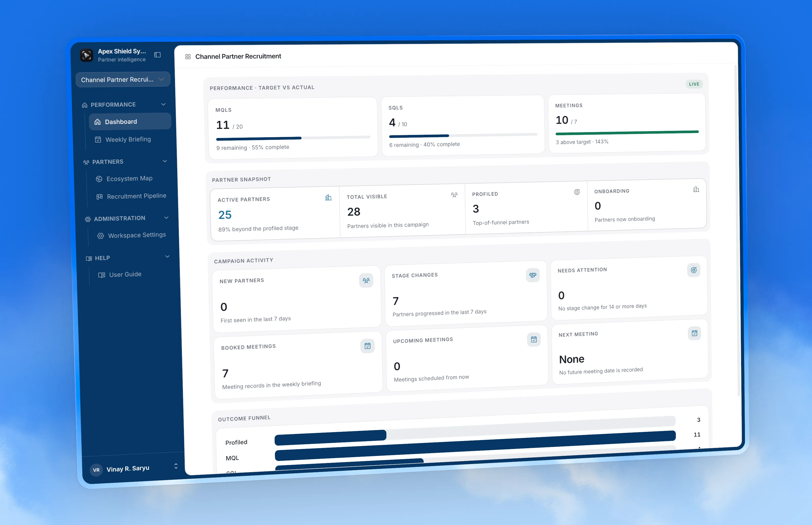Click the New Partners people icon

point(366,281)
